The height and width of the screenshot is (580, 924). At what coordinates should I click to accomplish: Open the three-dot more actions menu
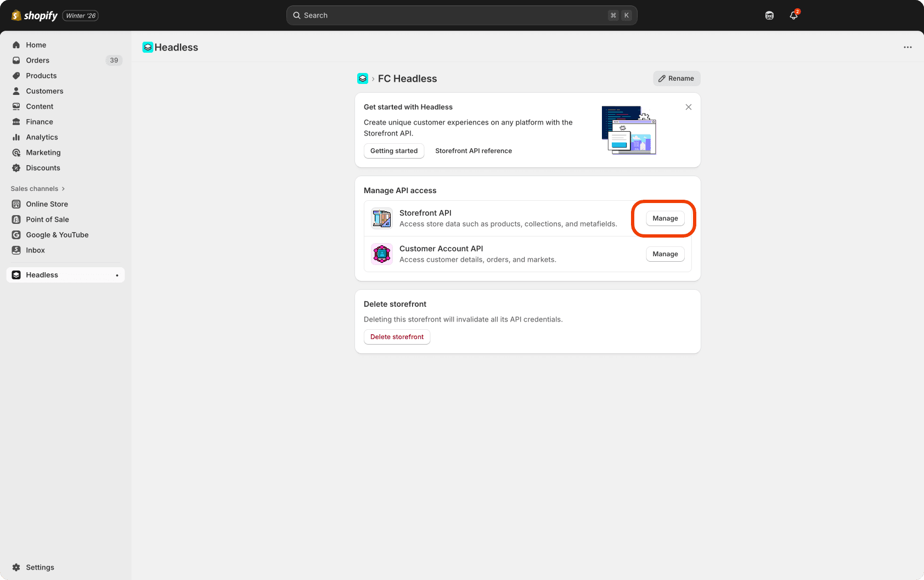coord(908,47)
